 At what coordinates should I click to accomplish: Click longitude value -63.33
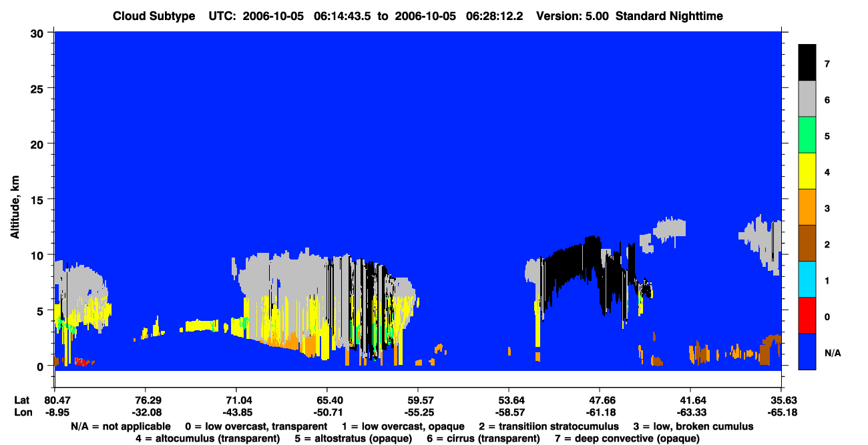click(x=690, y=412)
